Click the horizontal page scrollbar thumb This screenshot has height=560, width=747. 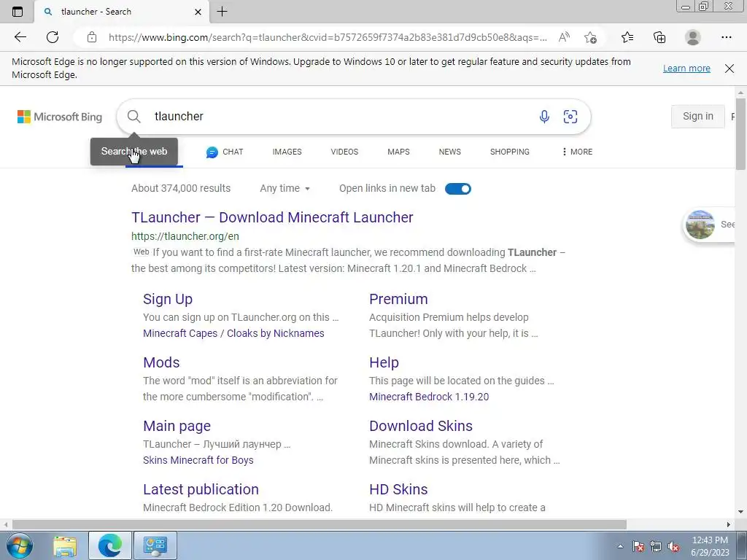(320, 524)
